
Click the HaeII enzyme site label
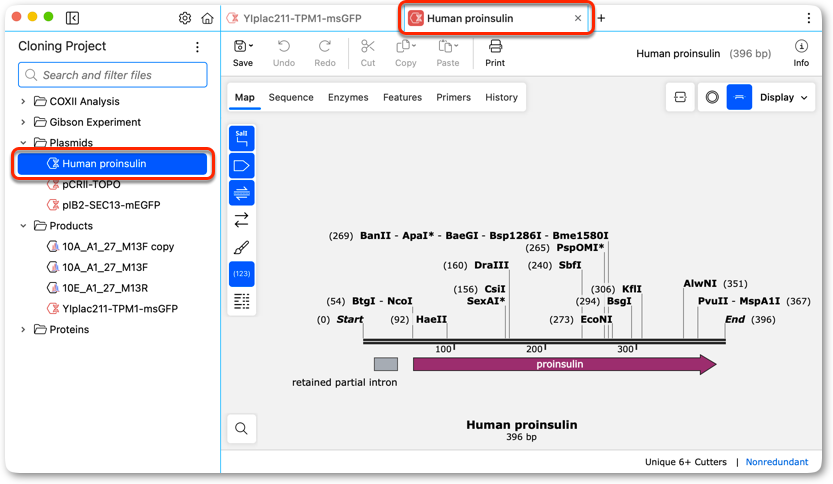(431, 319)
